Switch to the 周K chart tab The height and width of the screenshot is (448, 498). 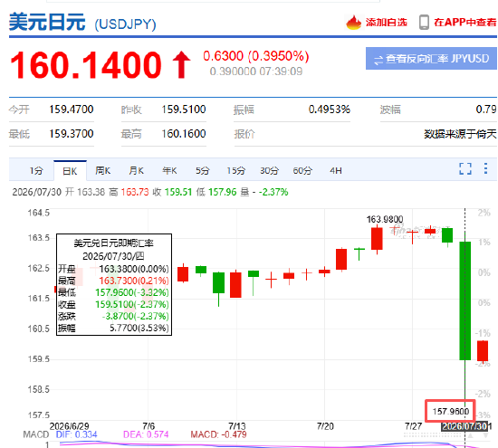pyautogui.click(x=103, y=171)
